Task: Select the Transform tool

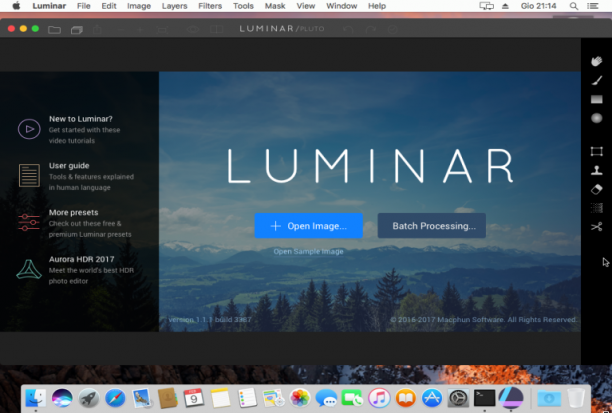Action: tap(596, 151)
